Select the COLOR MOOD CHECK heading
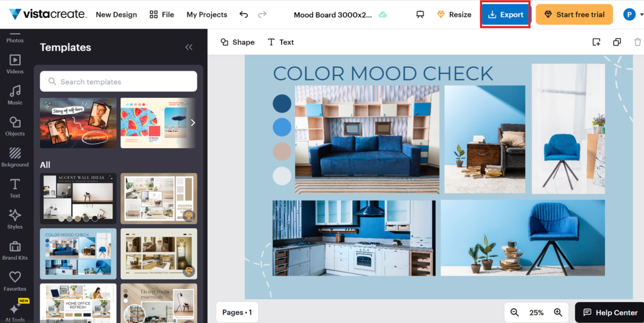This screenshot has height=323, width=644. (383, 73)
